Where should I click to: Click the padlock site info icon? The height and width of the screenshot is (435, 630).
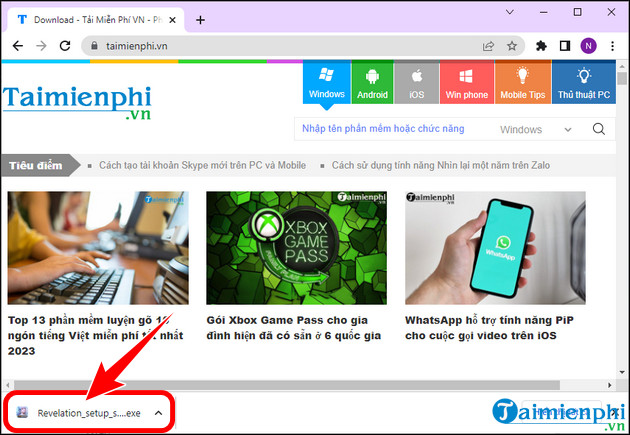pyautogui.click(x=94, y=45)
